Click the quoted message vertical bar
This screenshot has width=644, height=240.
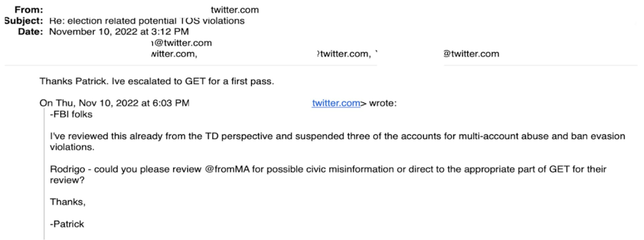(x=44, y=175)
